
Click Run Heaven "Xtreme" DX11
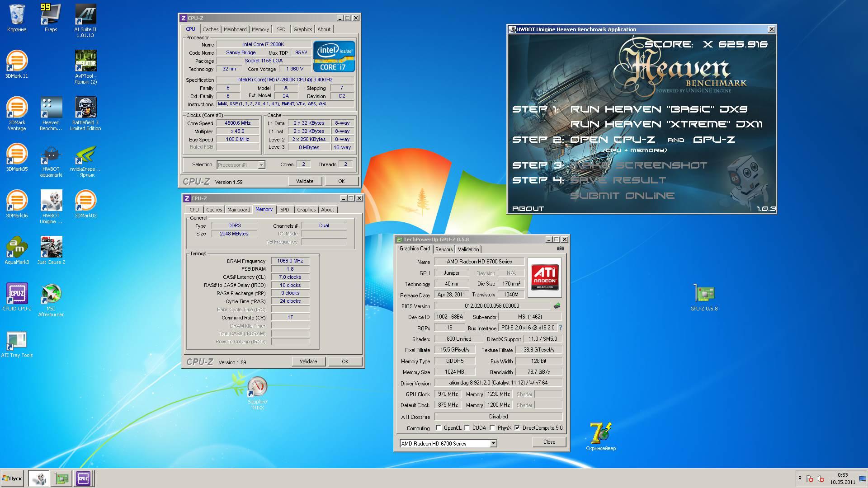(666, 124)
